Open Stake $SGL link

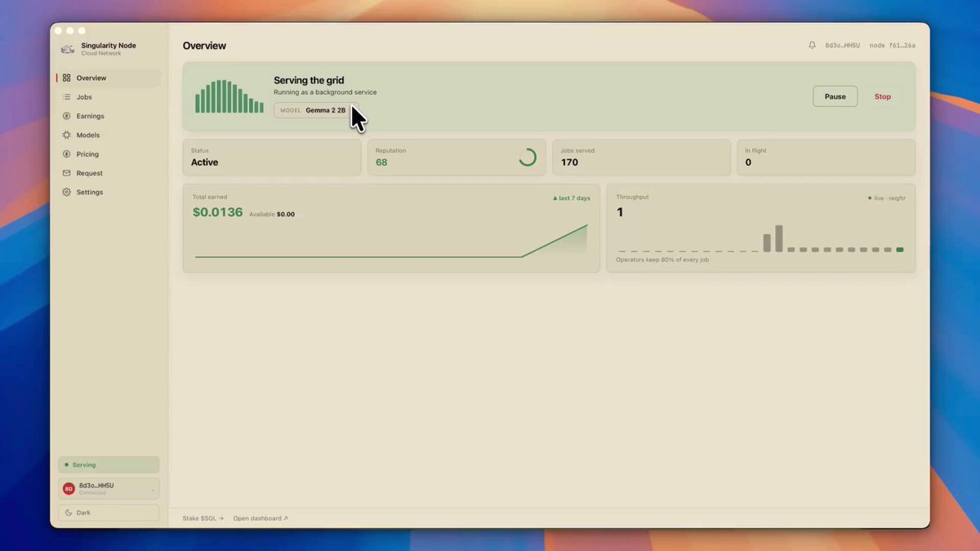pos(203,518)
